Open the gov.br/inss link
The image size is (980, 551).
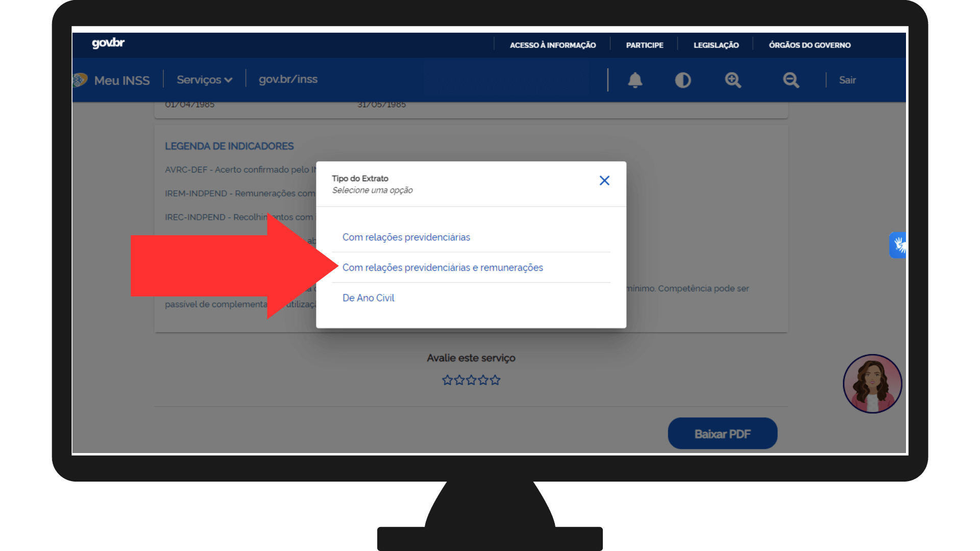coord(288,79)
